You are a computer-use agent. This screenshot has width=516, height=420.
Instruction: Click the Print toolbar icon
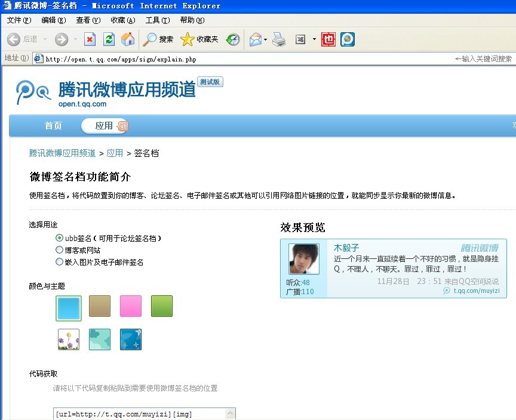click(279, 39)
